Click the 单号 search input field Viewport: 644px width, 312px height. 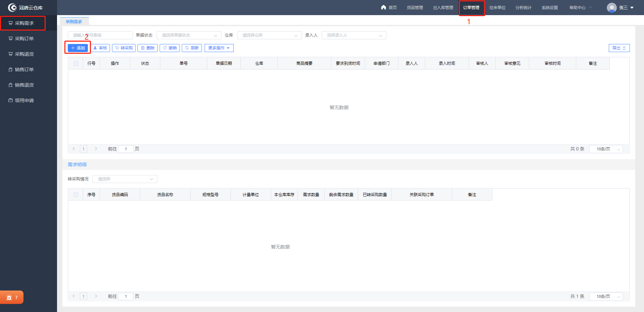[x=100, y=35]
